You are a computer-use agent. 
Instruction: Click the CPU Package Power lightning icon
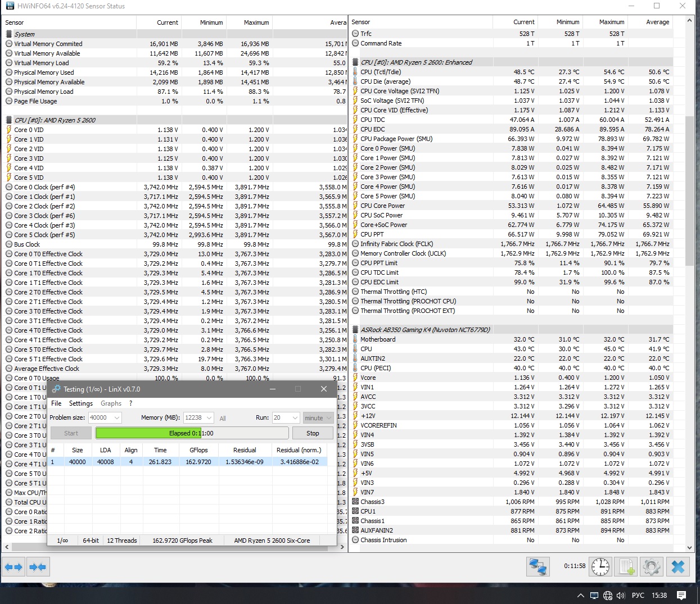coord(355,139)
